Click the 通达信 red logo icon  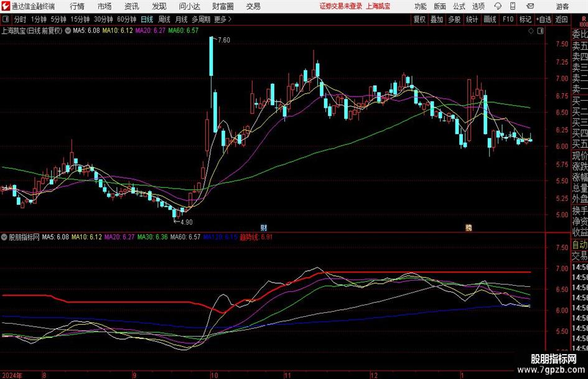click(6, 6)
